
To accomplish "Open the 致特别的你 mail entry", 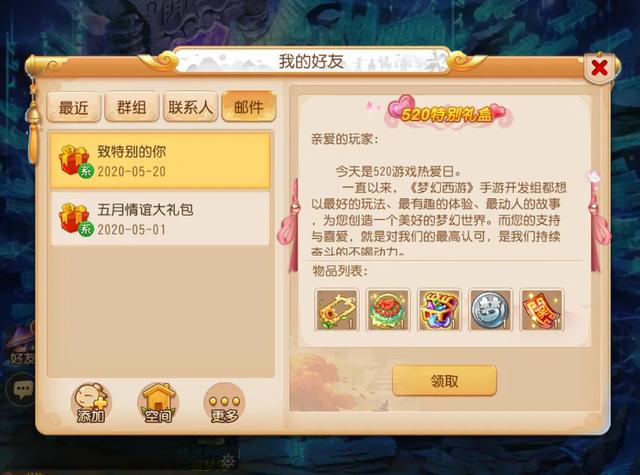I will pyautogui.click(x=160, y=160).
